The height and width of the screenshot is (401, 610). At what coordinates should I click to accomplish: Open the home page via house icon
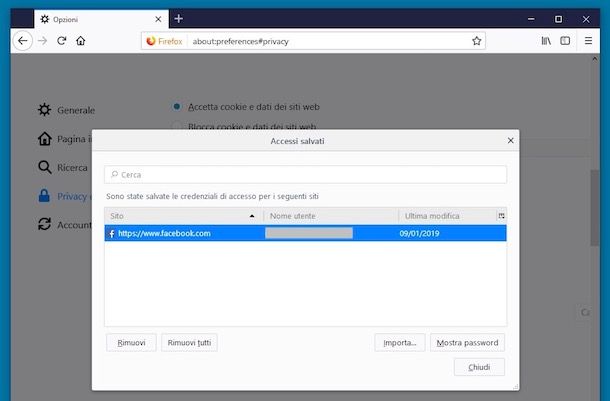coord(81,41)
